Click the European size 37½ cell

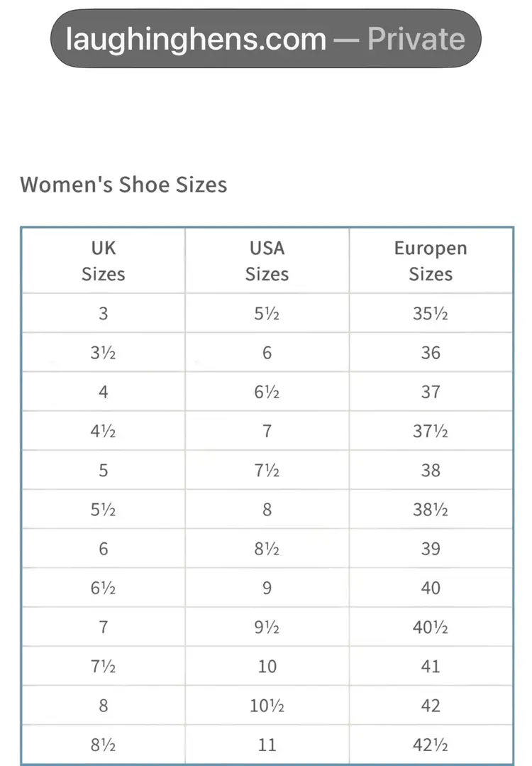pos(431,431)
